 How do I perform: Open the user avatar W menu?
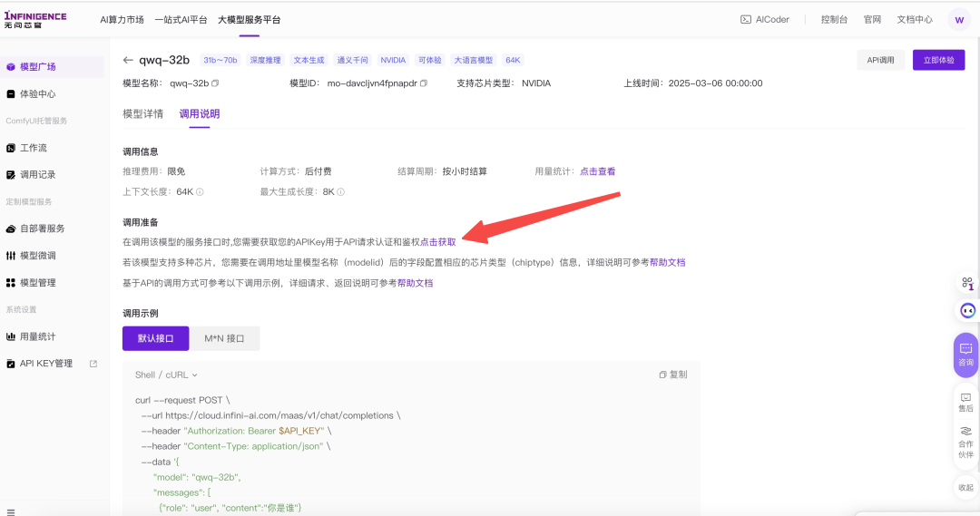959,20
